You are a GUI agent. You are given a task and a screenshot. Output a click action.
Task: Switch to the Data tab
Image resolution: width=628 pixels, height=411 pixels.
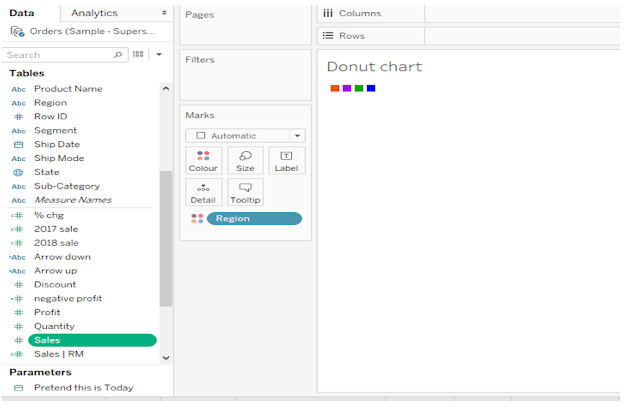tap(22, 13)
